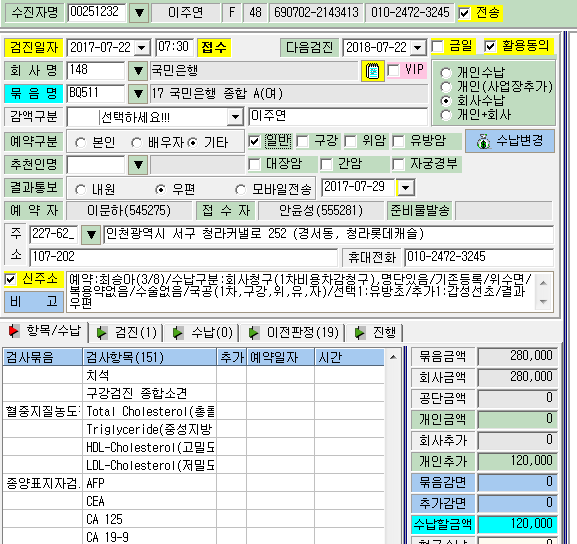
Task: Select the 개인수납 radio button
Action: click(x=446, y=73)
